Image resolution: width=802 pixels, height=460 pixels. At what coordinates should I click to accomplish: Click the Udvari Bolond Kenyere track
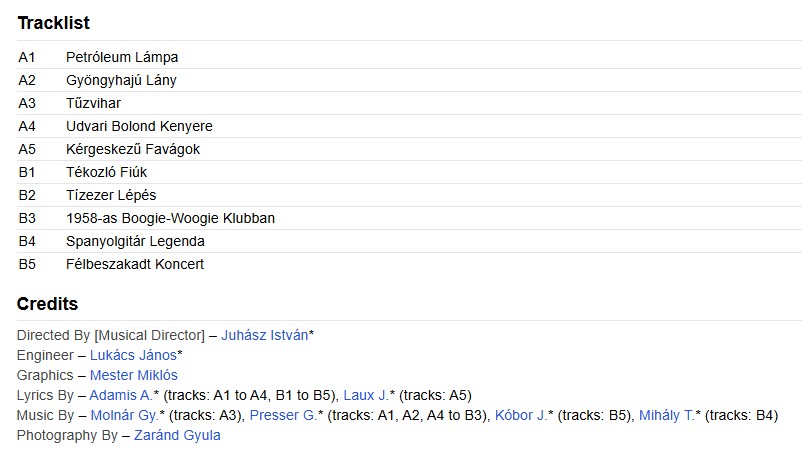[139, 126]
